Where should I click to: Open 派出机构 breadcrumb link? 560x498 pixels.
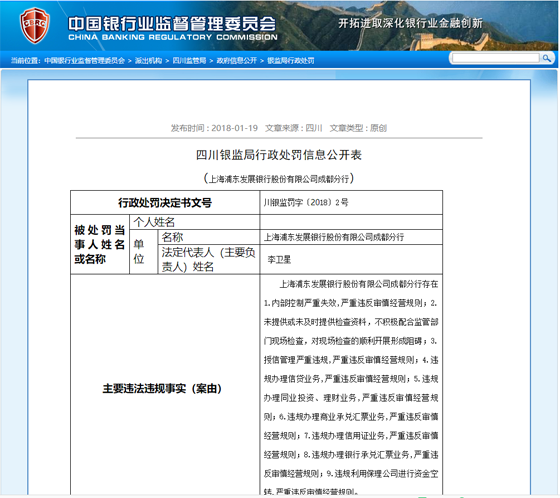(148, 61)
